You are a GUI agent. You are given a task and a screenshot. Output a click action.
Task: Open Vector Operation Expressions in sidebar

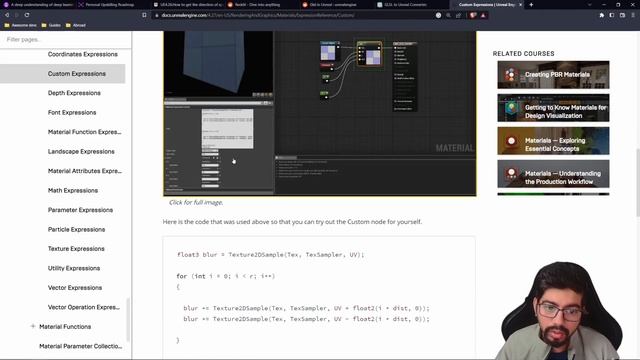[x=84, y=307]
